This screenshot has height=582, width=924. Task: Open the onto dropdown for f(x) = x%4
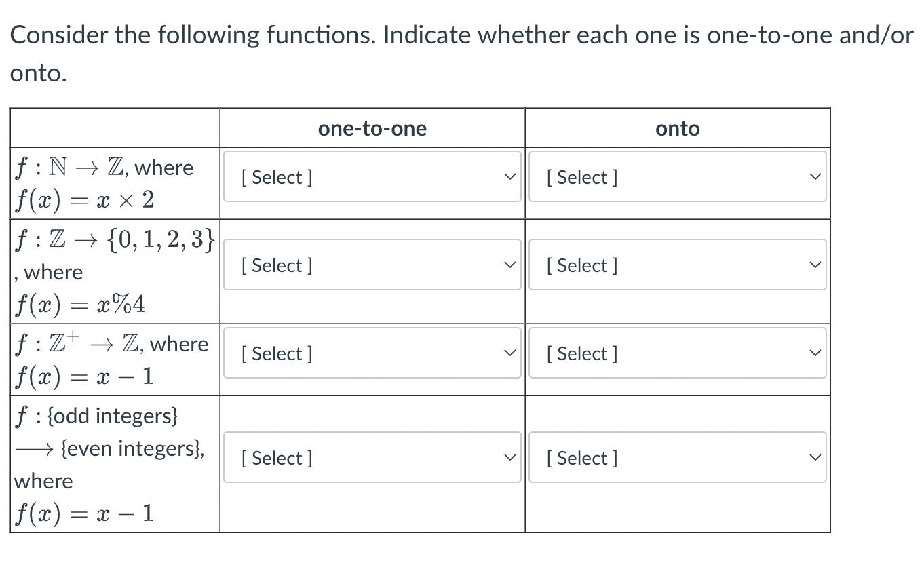click(x=676, y=265)
